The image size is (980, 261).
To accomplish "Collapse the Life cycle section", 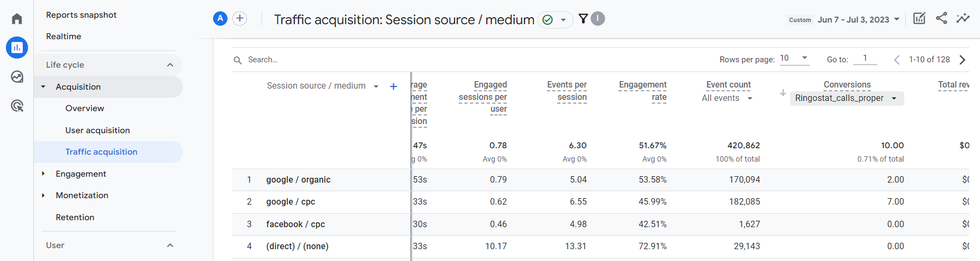I will [170, 65].
